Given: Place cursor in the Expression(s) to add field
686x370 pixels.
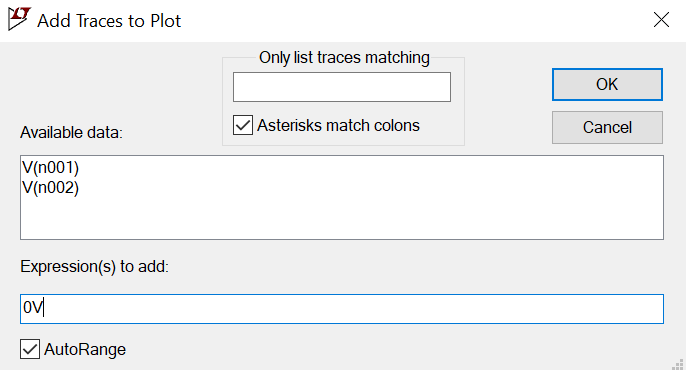Looking at the screenshot, I should (342, 309).
